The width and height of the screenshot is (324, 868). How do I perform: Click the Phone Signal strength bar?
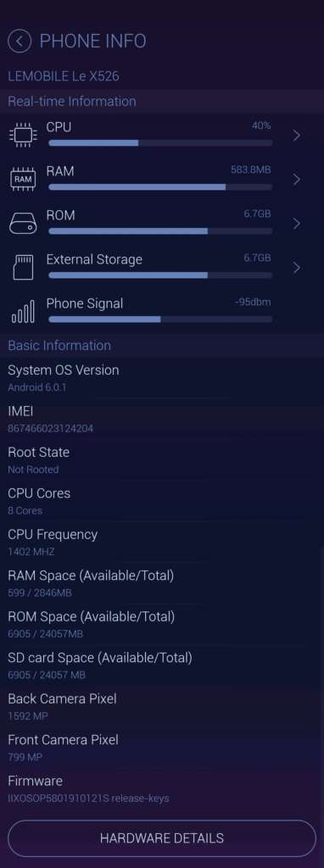pyautogui.click(x=160, y=320)
